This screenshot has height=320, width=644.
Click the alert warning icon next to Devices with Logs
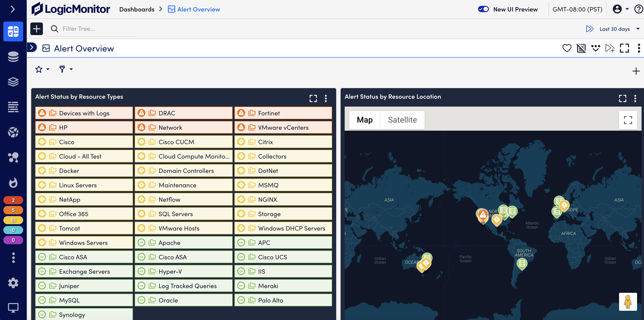point(41,113)
